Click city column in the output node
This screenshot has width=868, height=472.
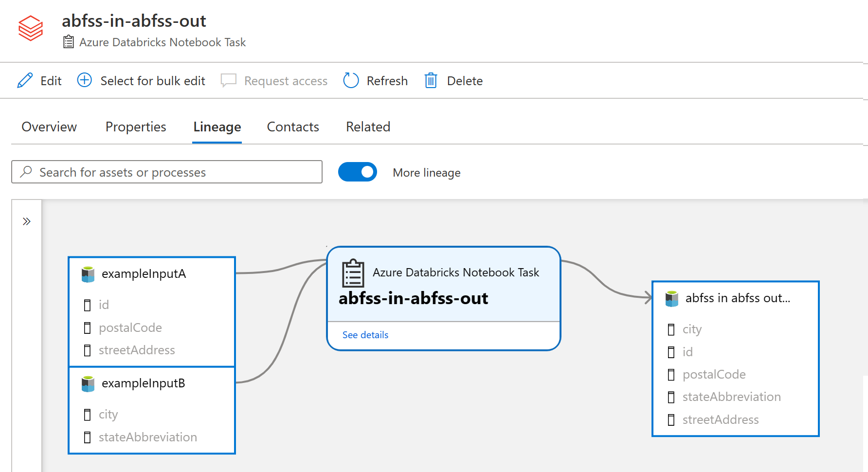coord(692,329)
